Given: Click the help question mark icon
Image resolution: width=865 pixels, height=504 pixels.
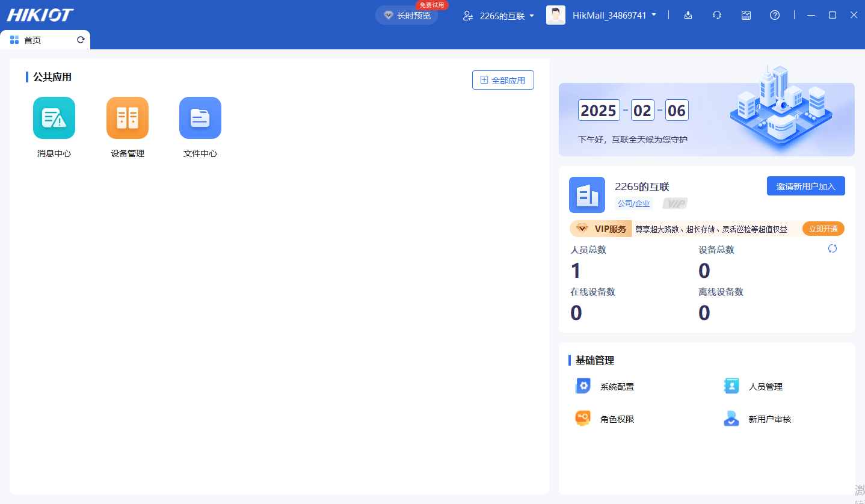Looking at the screenshot, I should [775, 15].
